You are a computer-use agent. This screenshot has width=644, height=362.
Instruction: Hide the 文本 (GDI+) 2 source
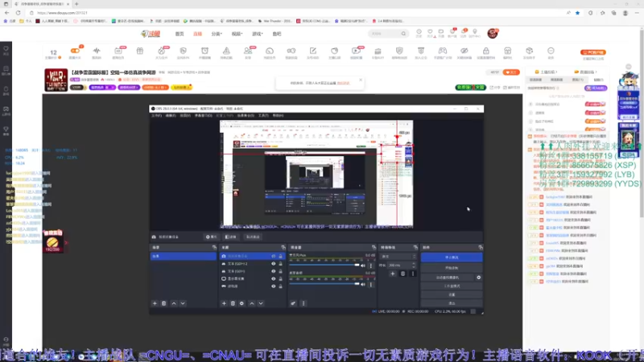274,264
